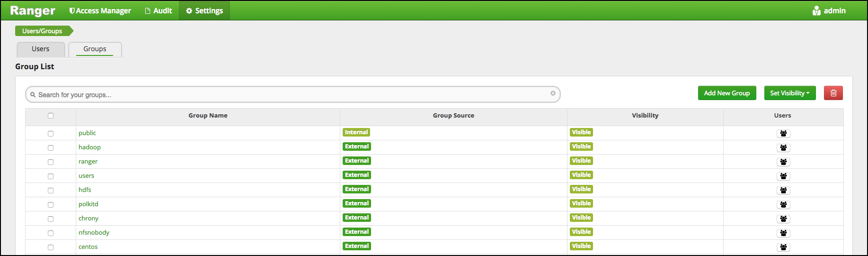Open the admin account menu
This screenshot has height=256, width=868.
(829, 10)
